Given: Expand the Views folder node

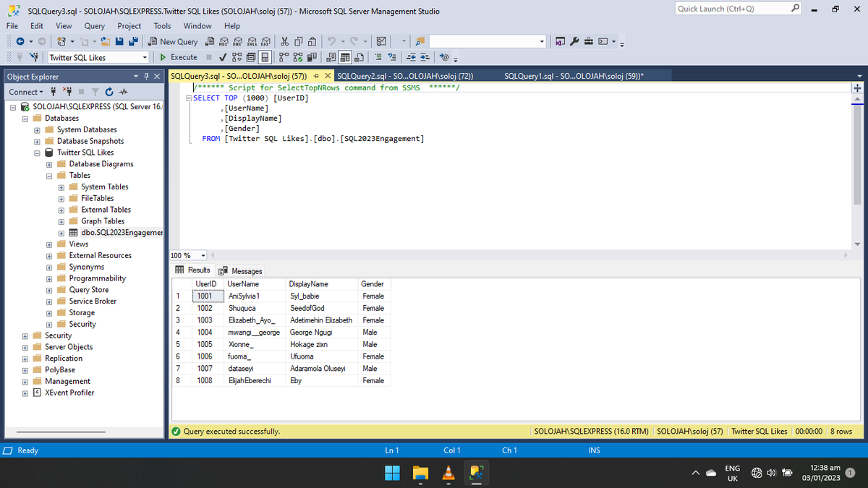Looking at the screenshot, I should pyautogui.click(x=50, y=244).
